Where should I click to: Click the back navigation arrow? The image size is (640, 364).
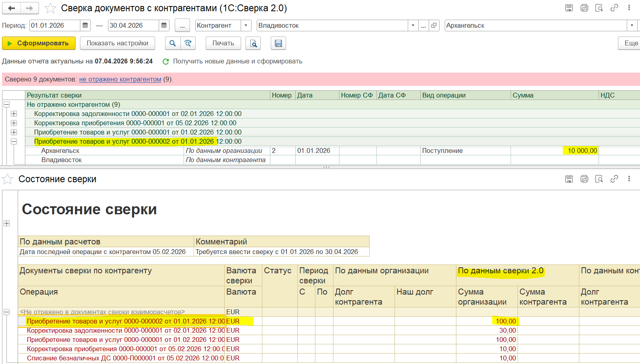12,8
